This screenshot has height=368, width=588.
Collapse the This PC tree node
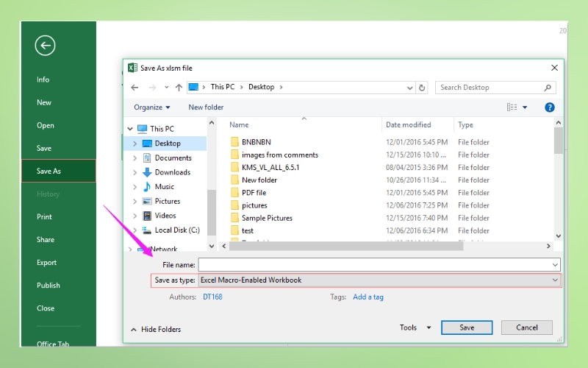click(130, 129)
